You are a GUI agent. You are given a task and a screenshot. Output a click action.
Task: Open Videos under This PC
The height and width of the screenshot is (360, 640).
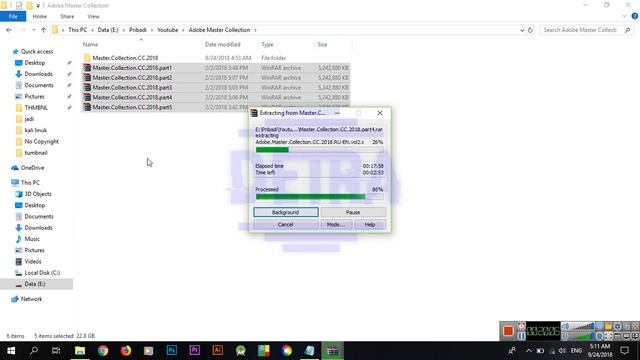click(33, 261)
